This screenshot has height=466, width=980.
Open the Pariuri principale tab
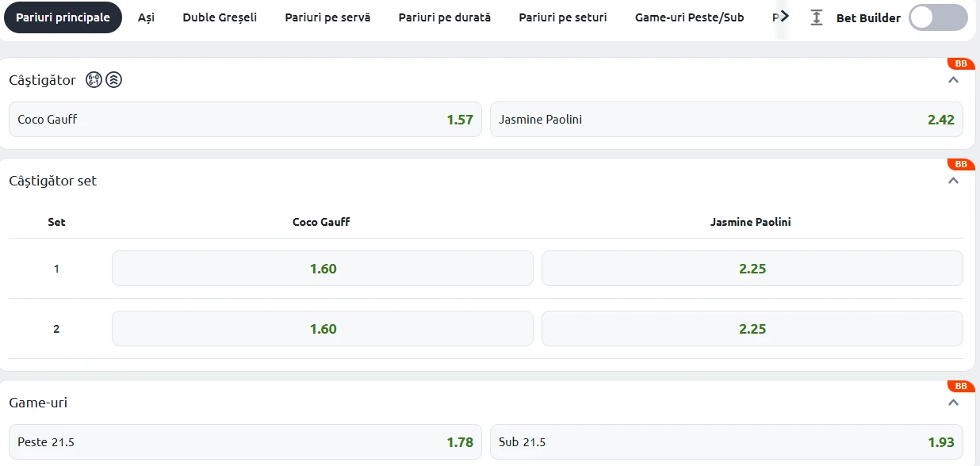coord(63,17)
